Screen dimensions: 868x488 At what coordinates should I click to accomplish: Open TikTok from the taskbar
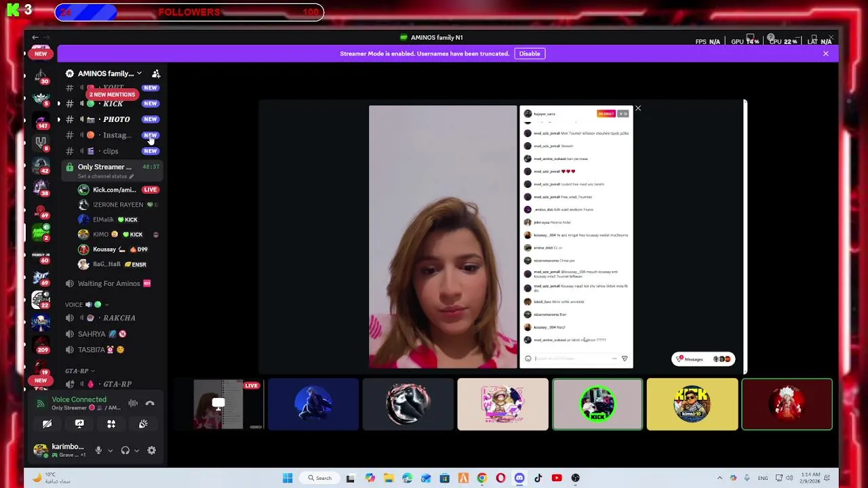pyautogui.click(x=538, y=478)
